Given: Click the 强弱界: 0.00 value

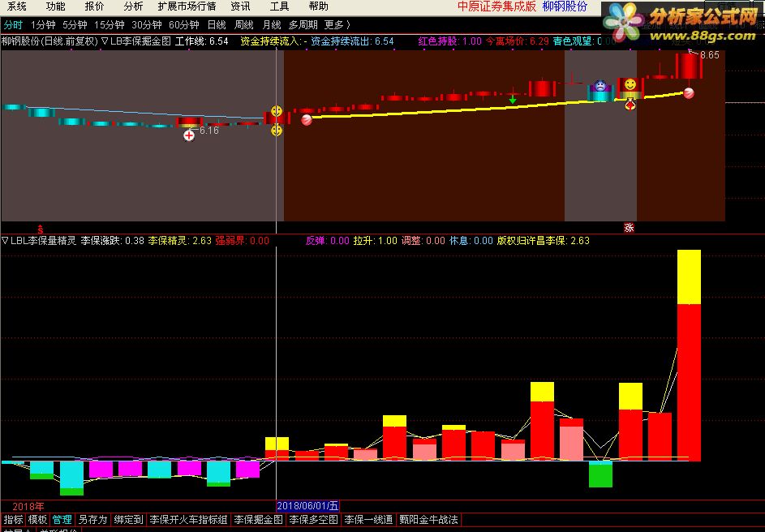Looking at the screenshot, I should click(242, 240).
